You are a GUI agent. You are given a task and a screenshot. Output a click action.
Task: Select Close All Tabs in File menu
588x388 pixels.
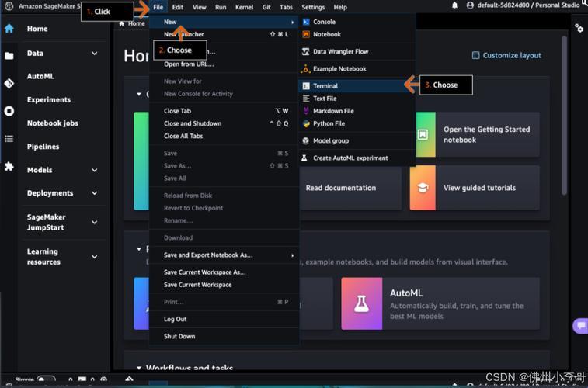pos(183,136)
